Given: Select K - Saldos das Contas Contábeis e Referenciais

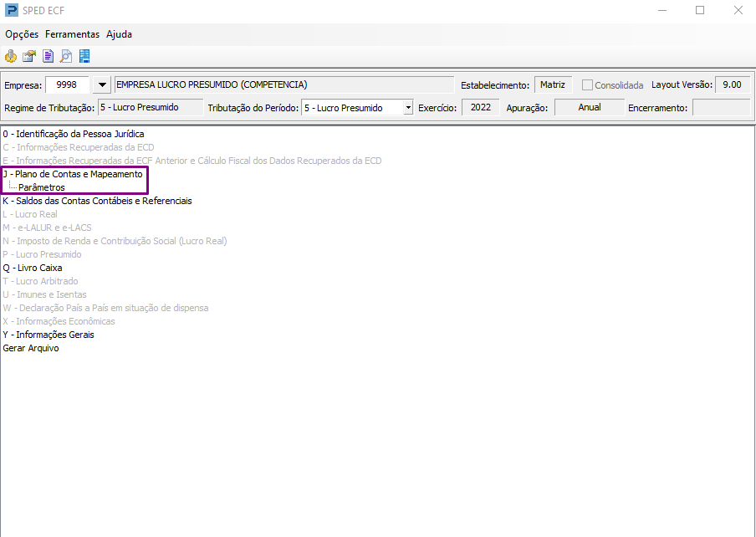Looking at the screenshot, I should [97, 201].
